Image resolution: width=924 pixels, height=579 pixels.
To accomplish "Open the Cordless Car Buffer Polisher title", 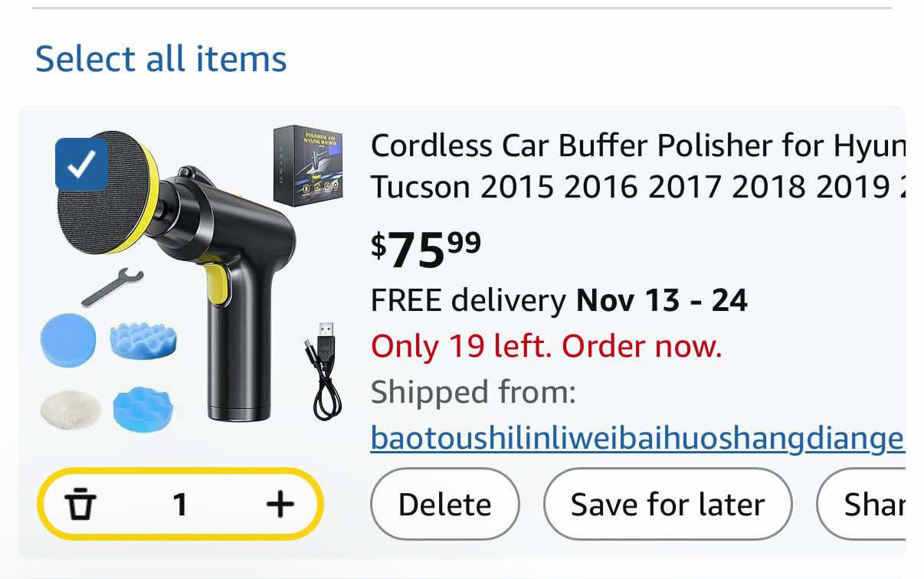I will [x=637, y=165].
